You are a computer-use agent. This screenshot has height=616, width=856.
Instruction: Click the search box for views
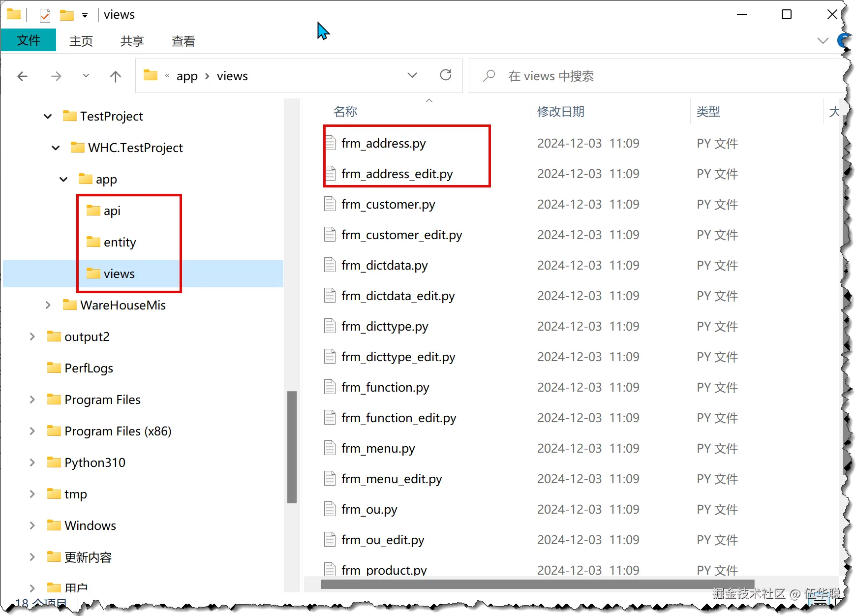(x=657, y=76)
